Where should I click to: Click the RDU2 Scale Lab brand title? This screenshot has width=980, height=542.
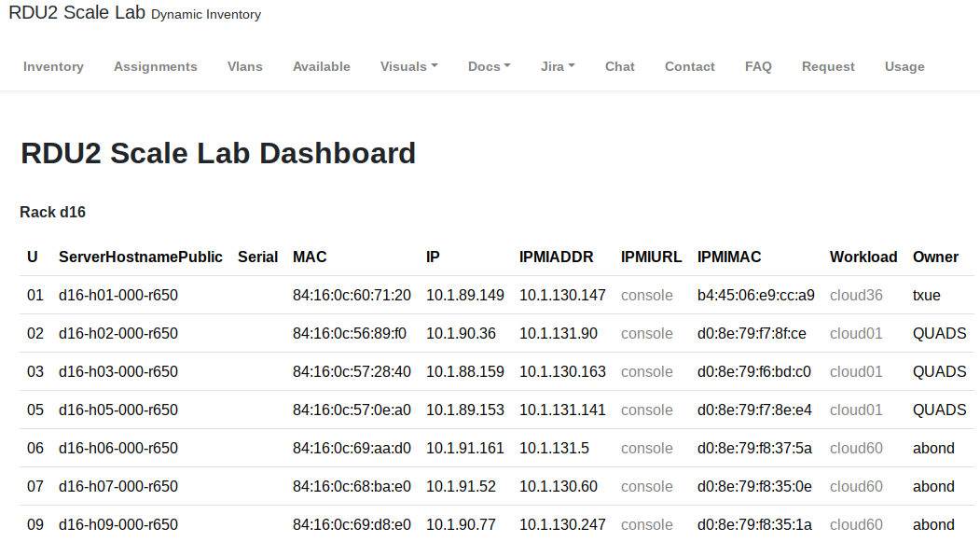(x=76, y=13)
